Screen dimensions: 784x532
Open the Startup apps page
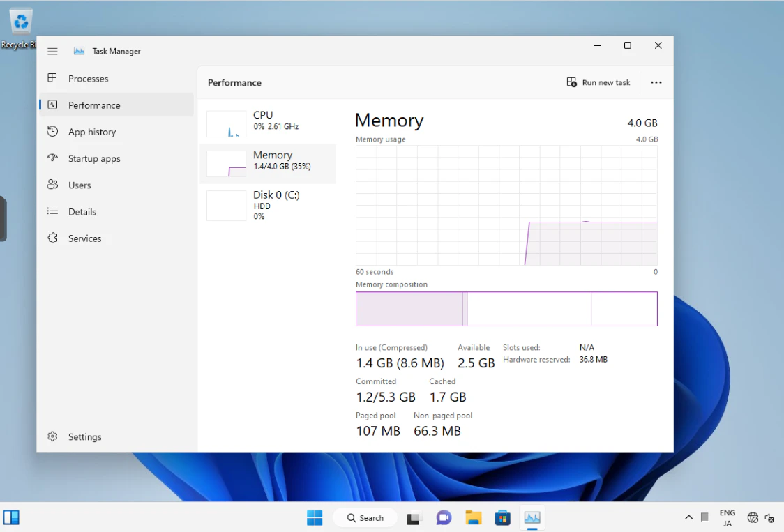point(116,158)
